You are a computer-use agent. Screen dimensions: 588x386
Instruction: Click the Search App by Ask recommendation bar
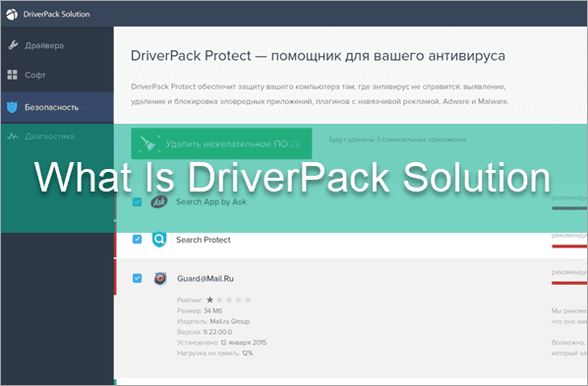(569, 208)
